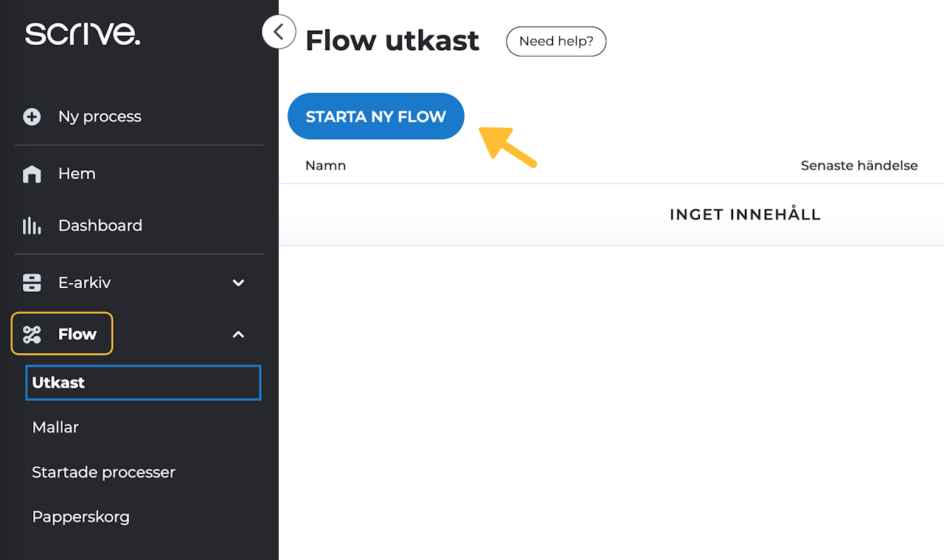Open the Mallar templates page

pyautogui.click(x=55, y=427)
